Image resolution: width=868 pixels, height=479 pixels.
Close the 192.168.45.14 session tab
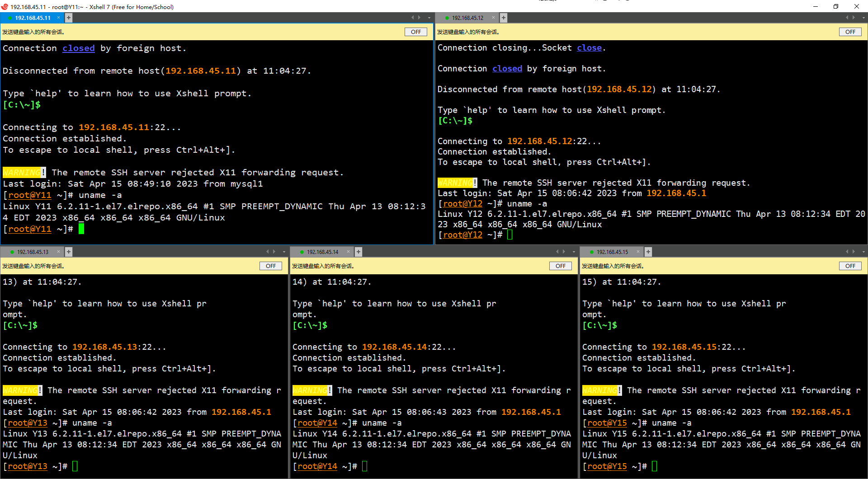348,252
